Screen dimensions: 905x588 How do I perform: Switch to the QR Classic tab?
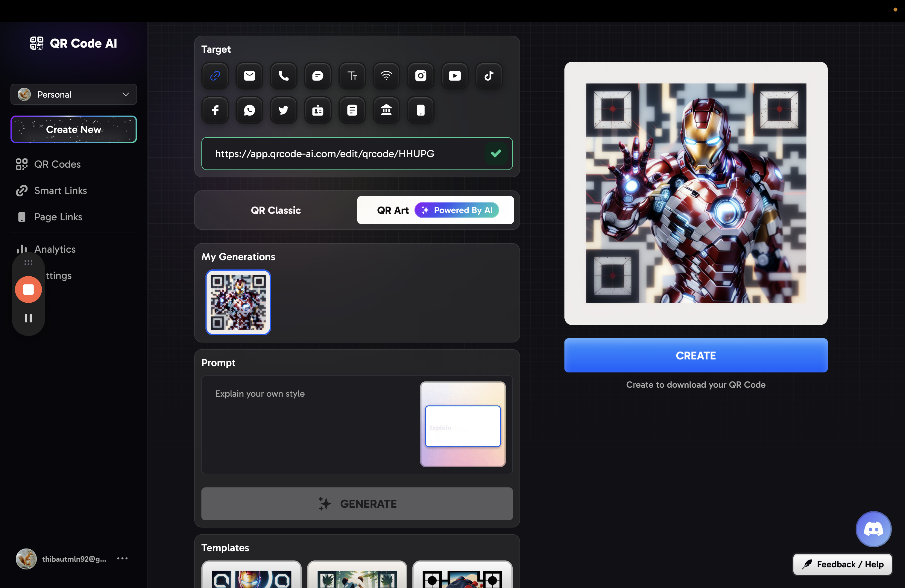[x=276, y=210]
